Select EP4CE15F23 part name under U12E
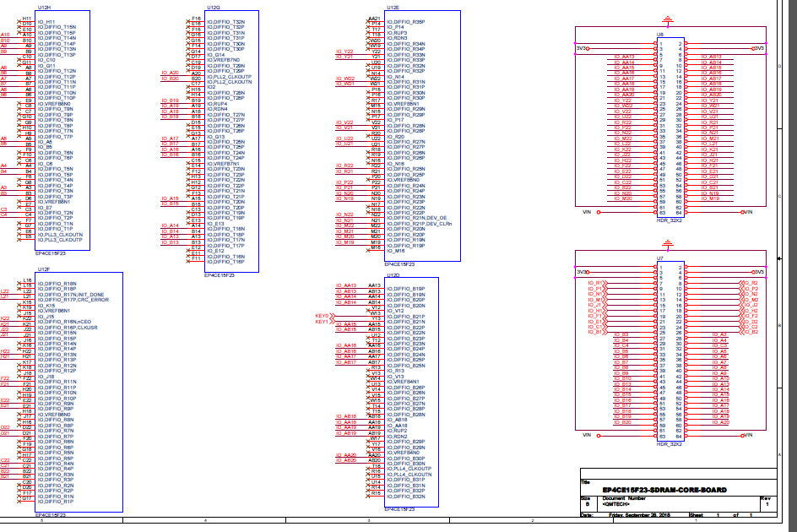The height and width of the screenshot is (532, 797). [x=399, y=264]
